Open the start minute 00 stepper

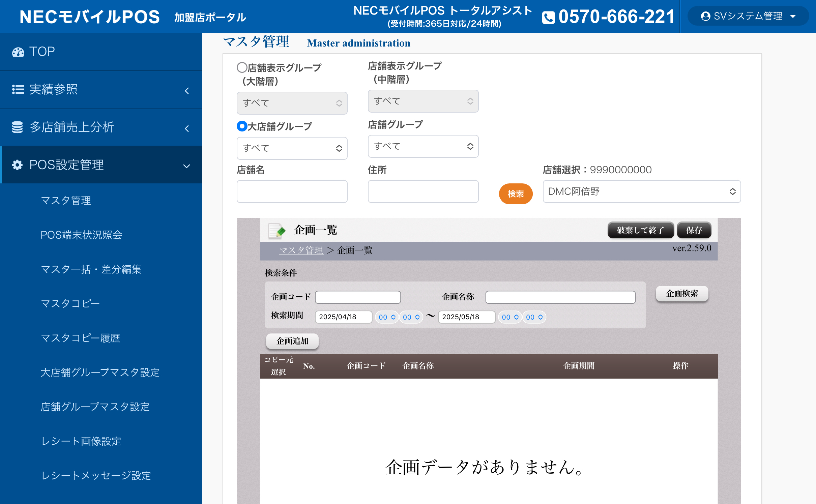pyautogui.click(x=411, y=317)
